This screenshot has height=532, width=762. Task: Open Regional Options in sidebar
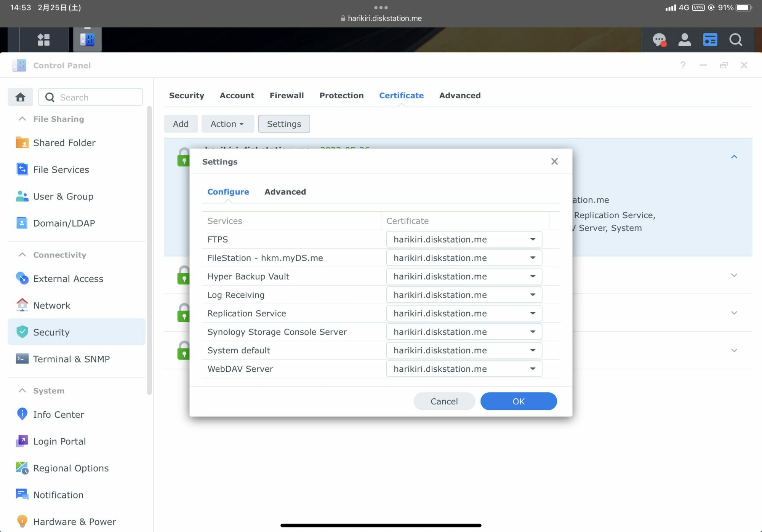76,468
